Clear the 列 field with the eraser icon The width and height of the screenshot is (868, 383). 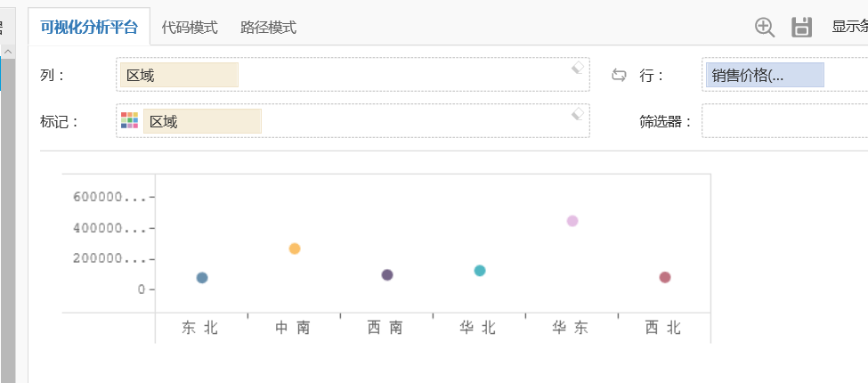[577, 68]
